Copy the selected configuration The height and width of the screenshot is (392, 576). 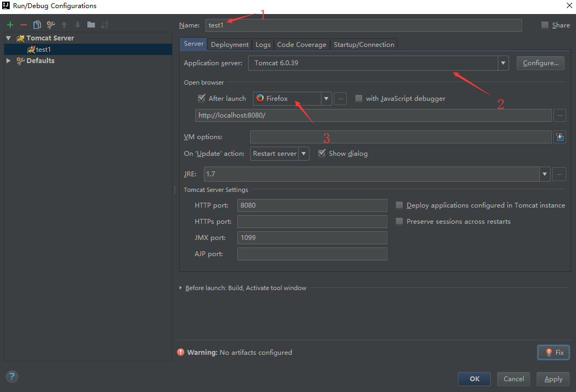(x=37, y=25)
